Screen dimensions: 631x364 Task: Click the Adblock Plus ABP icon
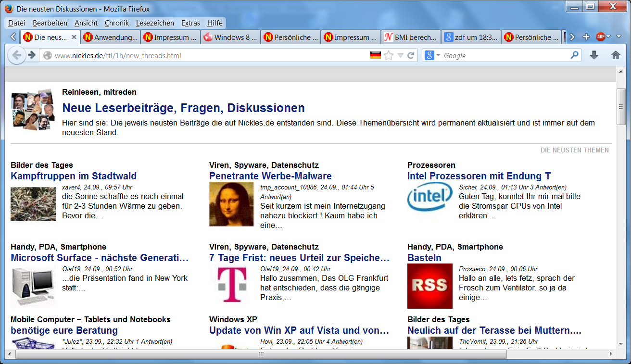click(600, 37)
